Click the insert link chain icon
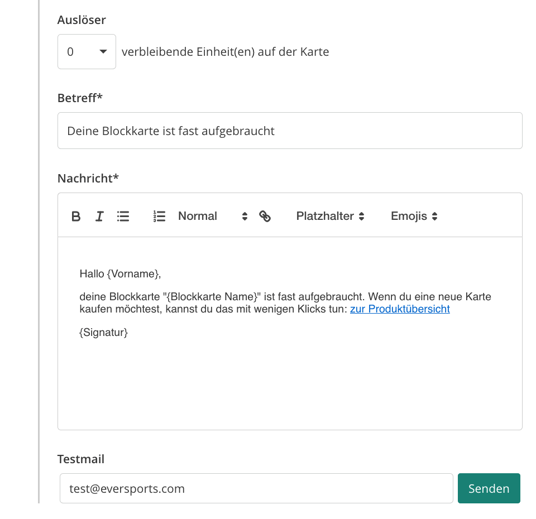 coord(265,216)
